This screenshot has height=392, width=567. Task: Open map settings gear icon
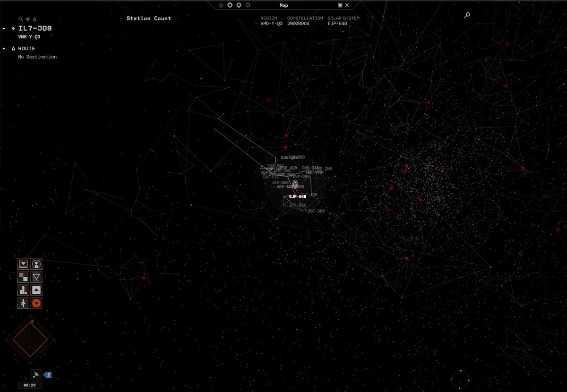click(230, 5)
